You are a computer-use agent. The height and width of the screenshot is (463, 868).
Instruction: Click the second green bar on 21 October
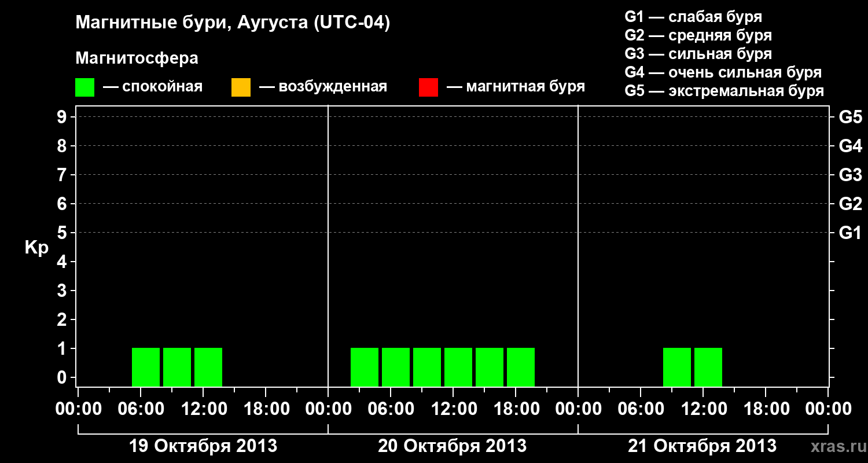coord(708,367)
